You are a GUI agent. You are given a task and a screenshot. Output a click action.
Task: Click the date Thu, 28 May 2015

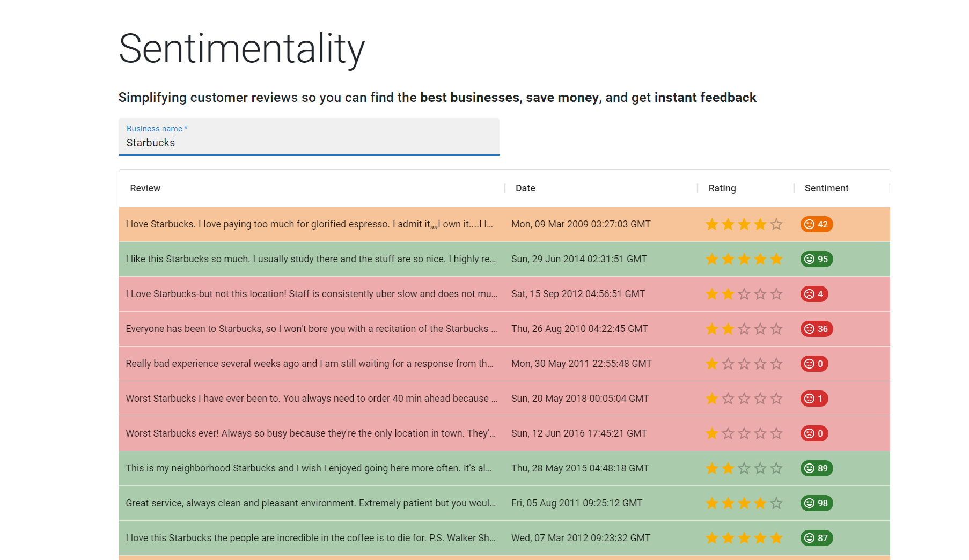pos(580,468)
